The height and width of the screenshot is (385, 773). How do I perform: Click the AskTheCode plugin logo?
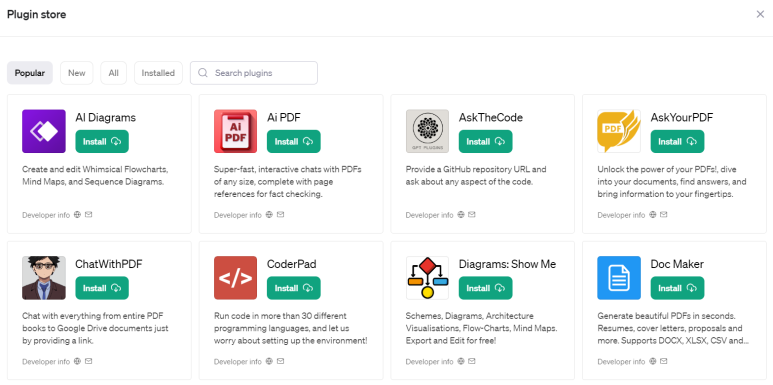pyautogui.click(x=427, y=131)
